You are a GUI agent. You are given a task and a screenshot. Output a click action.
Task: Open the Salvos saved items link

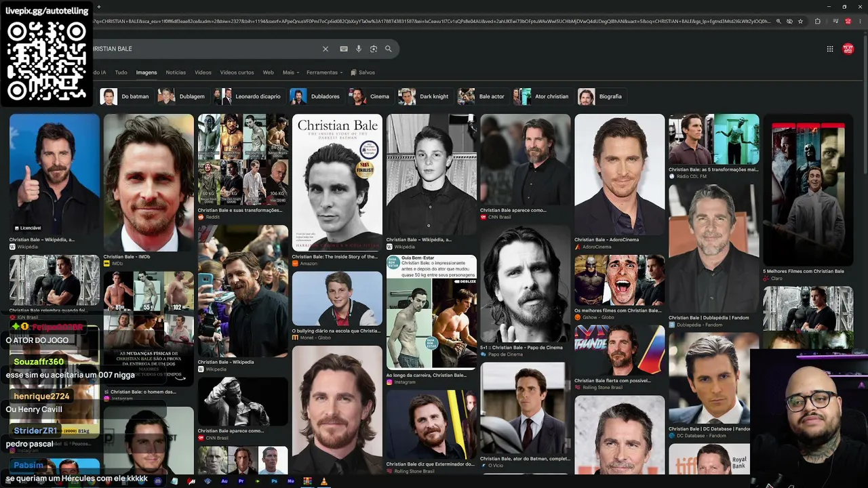click(x=363, y=73)
